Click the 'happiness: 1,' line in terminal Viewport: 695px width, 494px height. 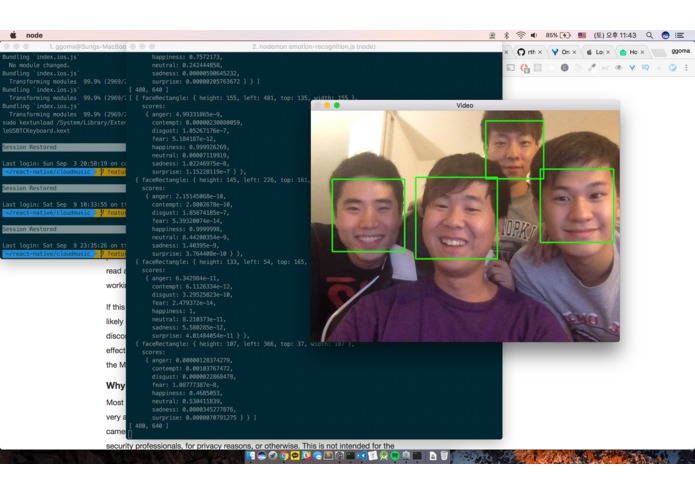[173, 311]
